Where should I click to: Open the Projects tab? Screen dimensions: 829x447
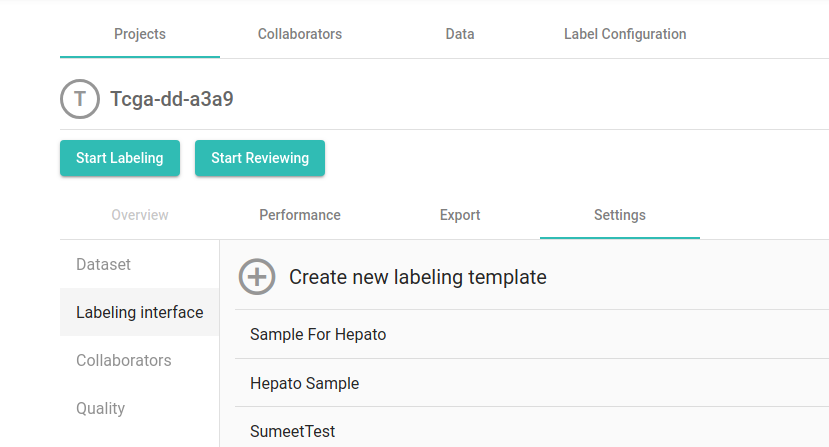pyautogui.click(x=140, y=34)
